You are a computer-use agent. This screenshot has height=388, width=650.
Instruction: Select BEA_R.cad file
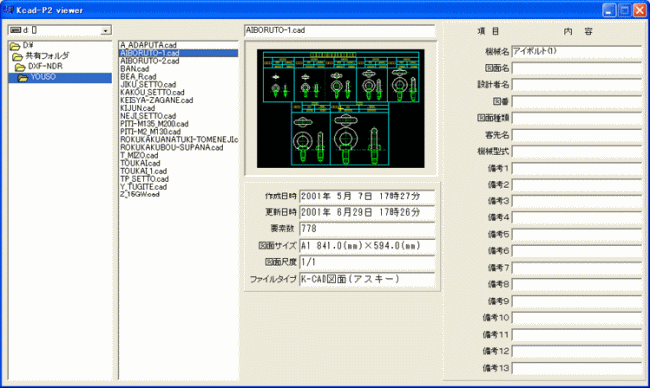[x=138, y=77]
